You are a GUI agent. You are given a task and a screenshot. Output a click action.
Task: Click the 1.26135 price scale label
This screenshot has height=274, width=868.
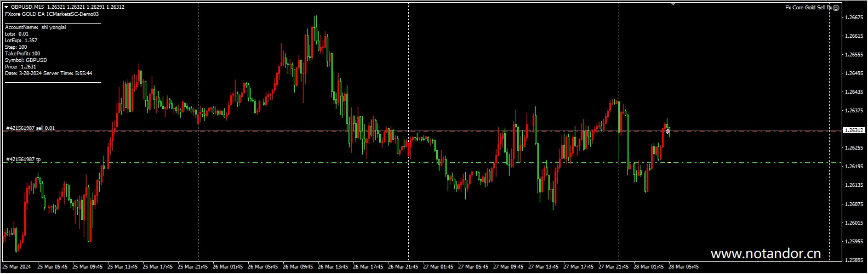(854, 185)
